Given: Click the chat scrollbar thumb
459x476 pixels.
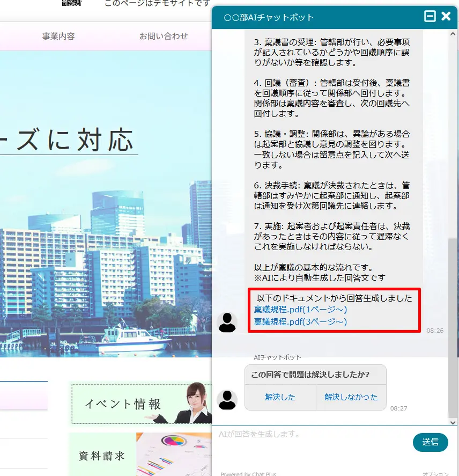Looking at the screenshot, I should [454, 327].
